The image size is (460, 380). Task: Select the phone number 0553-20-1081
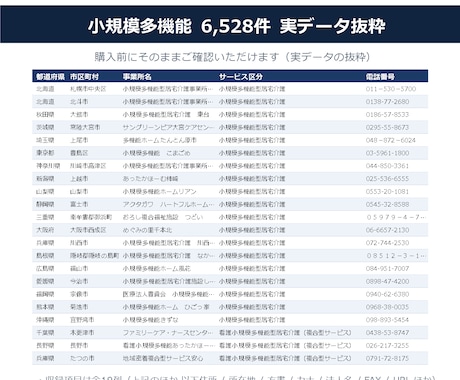pos(387,192)
